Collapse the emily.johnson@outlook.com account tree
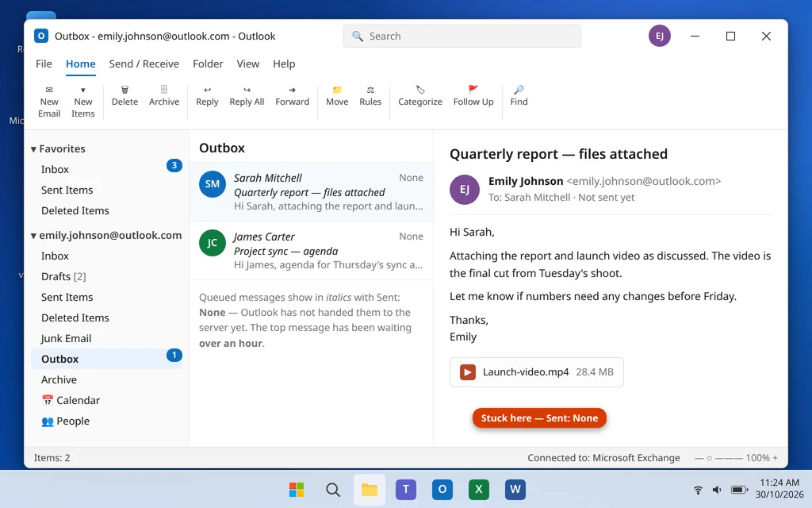This screenshot has height=508, width=812. click(x=33, y=236)
